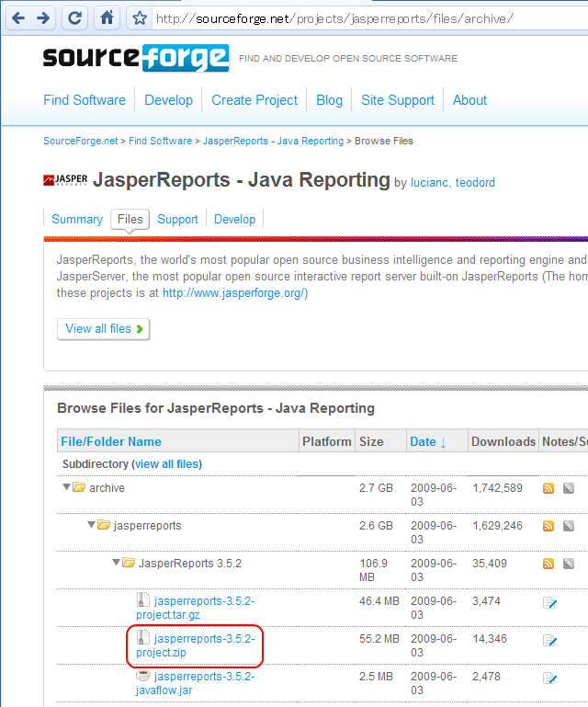Collapse the jasperreports folder triangle
Screen dimensions: 588x707
(x=91, y=524)
